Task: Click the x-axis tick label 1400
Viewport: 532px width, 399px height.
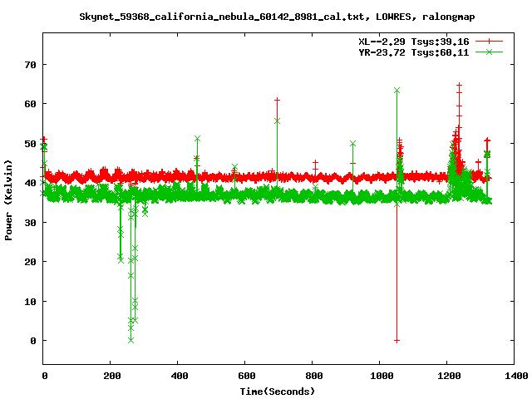Action: (516, 376)
